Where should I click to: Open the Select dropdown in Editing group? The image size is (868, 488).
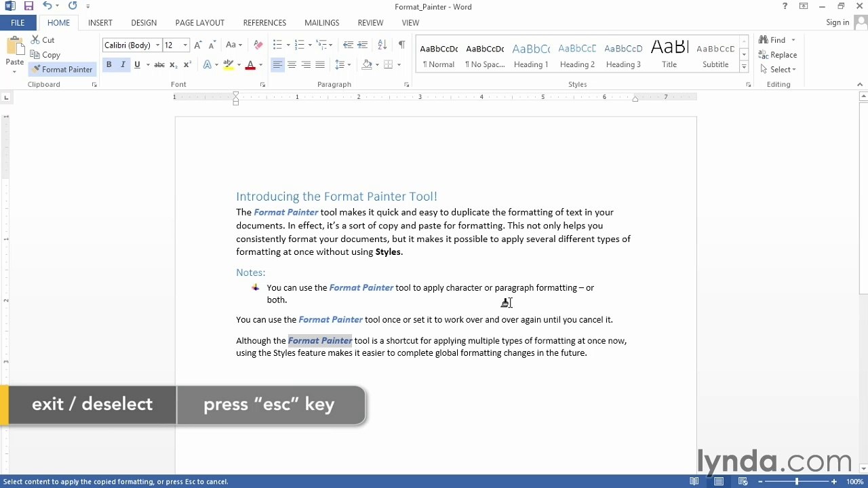click(x=778, y=69)
